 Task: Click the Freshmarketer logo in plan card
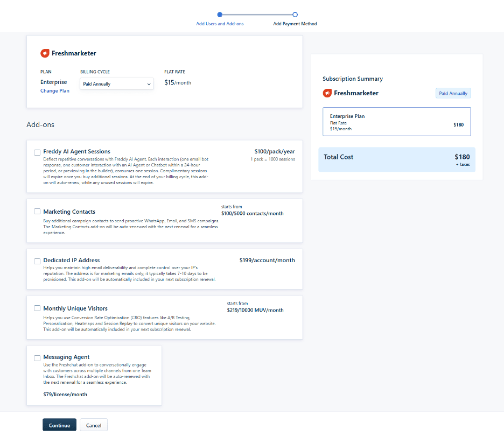45,53
